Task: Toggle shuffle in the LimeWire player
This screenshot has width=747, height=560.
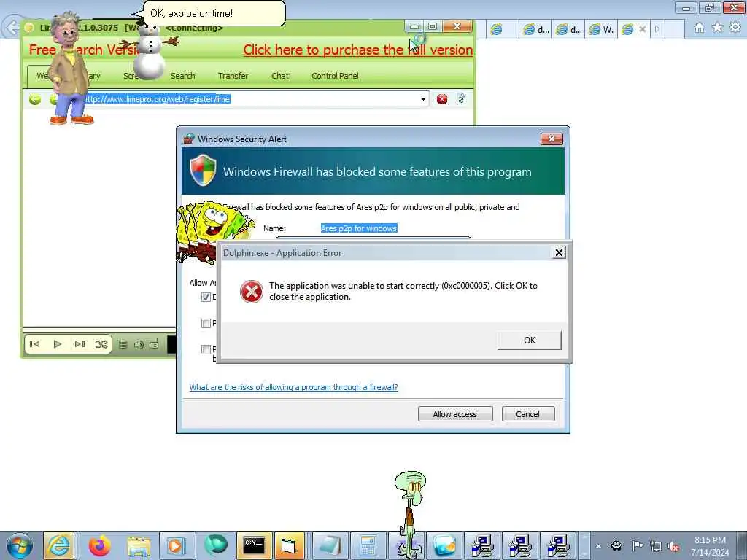Action: coord(101,344)
